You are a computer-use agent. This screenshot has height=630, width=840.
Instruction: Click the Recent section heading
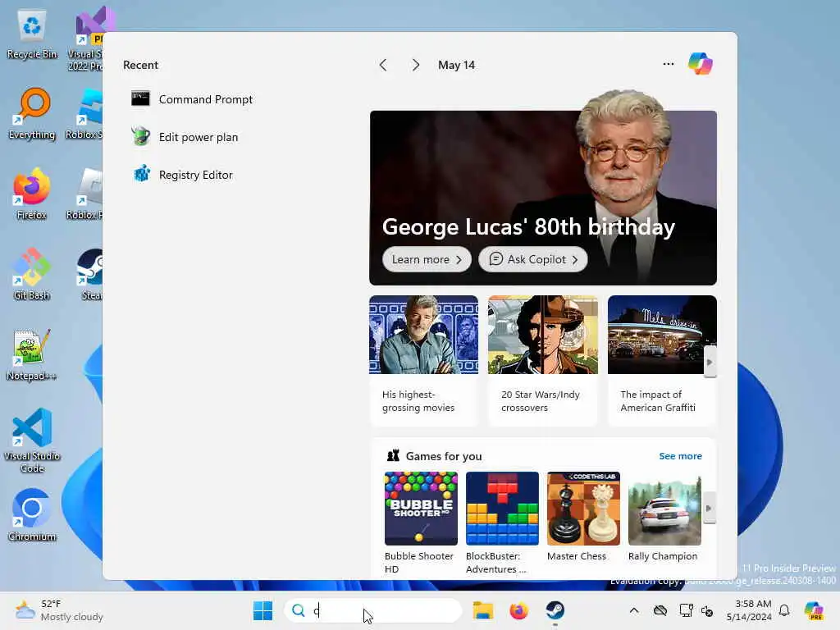(140, 65)
